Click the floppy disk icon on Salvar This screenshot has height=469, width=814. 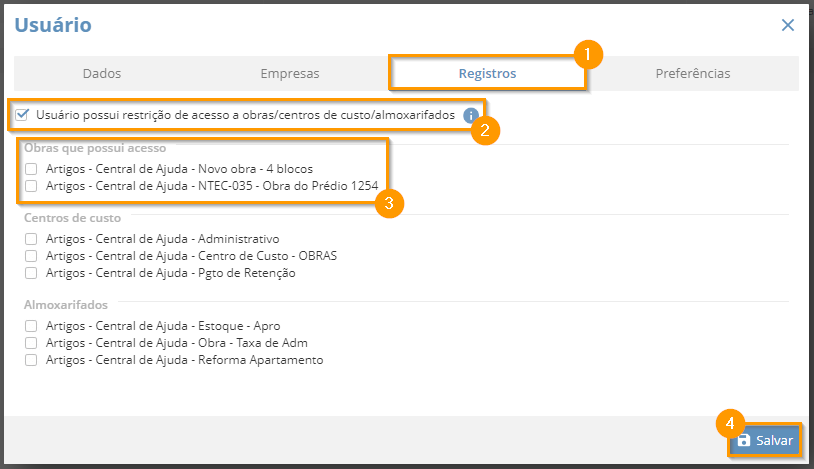pyautogui.click(x=743, y=440)
